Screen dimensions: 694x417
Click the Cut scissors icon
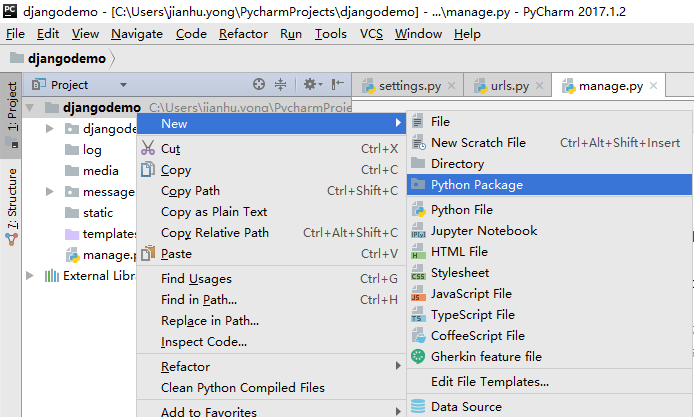click(x=148, y=148)
